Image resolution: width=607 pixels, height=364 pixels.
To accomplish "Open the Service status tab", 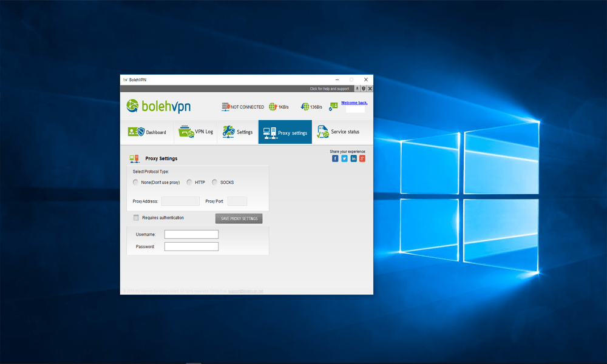I will [x=338, y=132].
